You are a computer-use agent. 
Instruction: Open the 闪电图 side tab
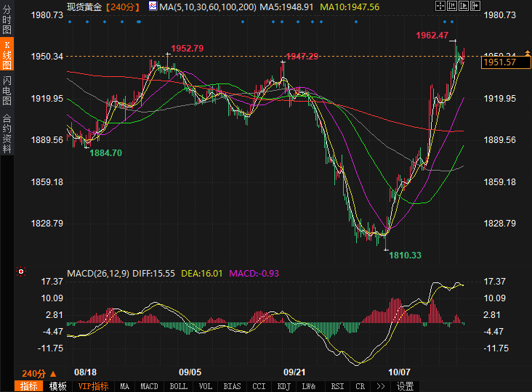(x=7, y=91)
